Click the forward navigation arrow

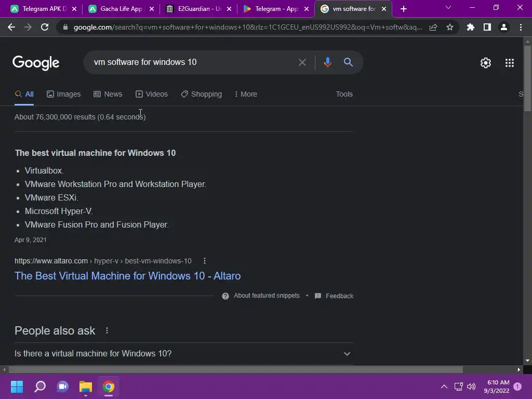coord(28,27)
